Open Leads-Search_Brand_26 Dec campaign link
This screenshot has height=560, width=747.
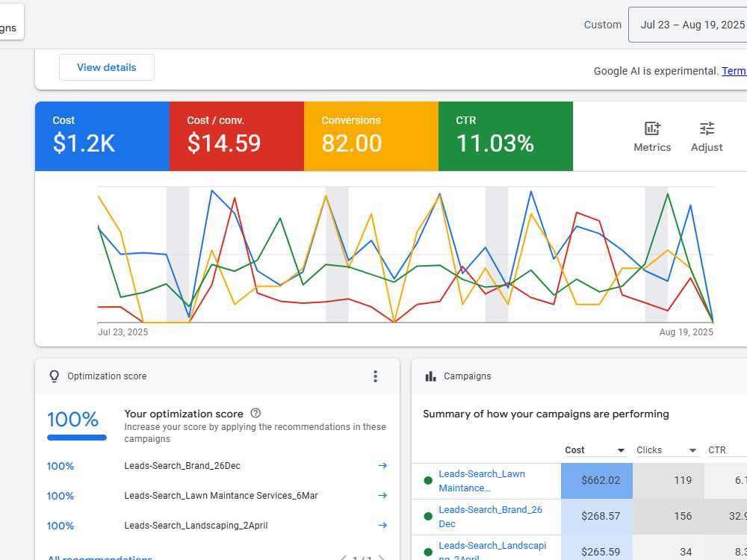(490, 517)
